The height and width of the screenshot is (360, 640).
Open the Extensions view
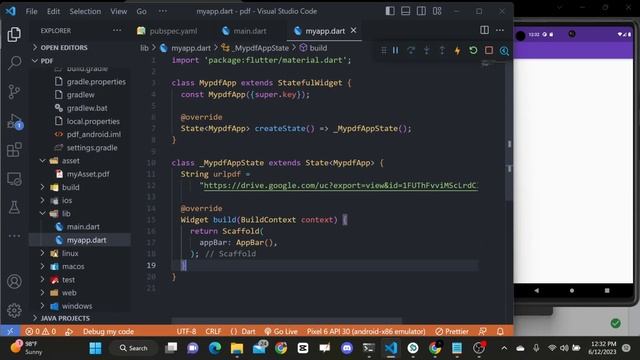[x=14, y=150]
